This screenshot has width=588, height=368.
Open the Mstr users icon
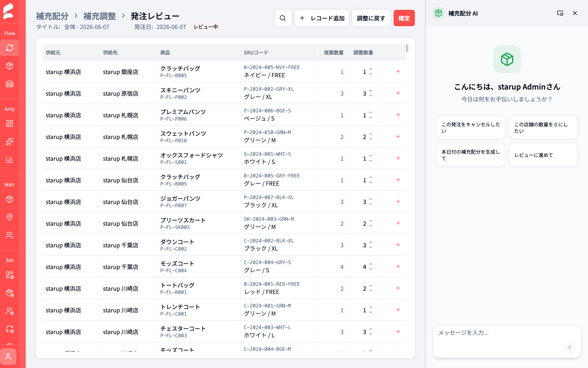[x=9, y=235]
